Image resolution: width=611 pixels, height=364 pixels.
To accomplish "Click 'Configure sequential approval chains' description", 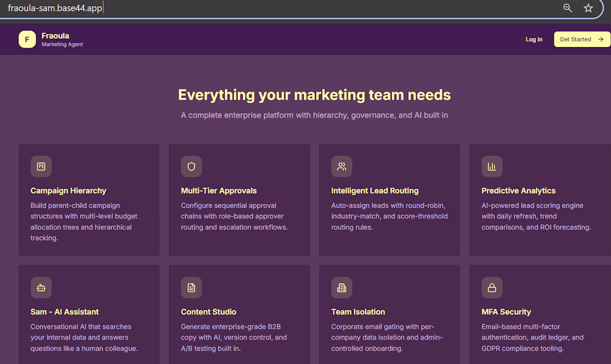I will (x=234, y=216).
